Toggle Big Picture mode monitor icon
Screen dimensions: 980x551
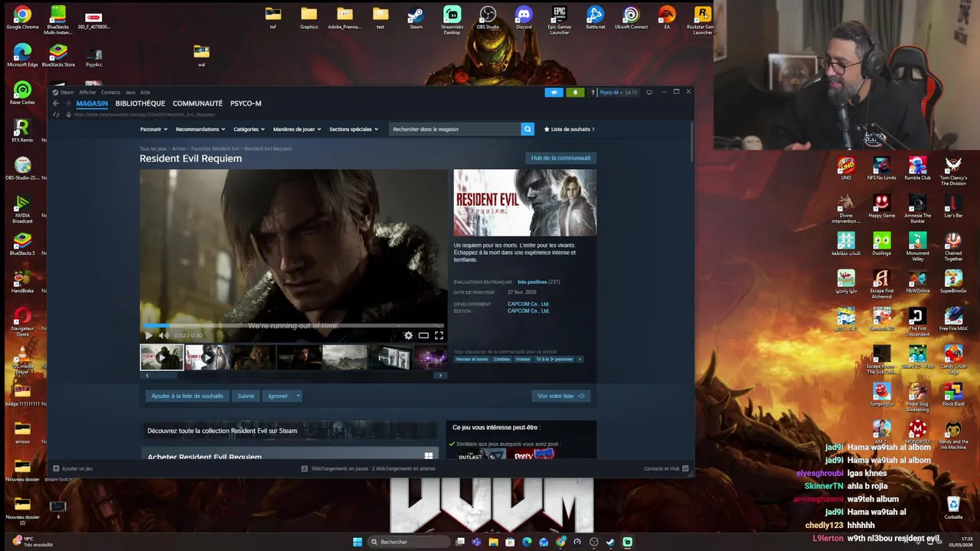click(x=649, y=93)
